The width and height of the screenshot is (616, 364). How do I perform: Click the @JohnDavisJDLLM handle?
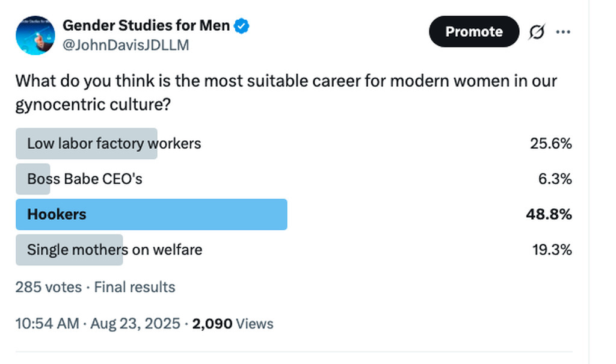126,45
